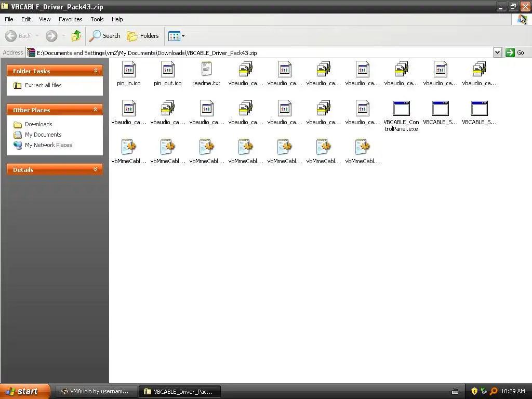This screenshot has height=399, width=532.
Task: Open the Favorites menu
Action: point(70,19)
